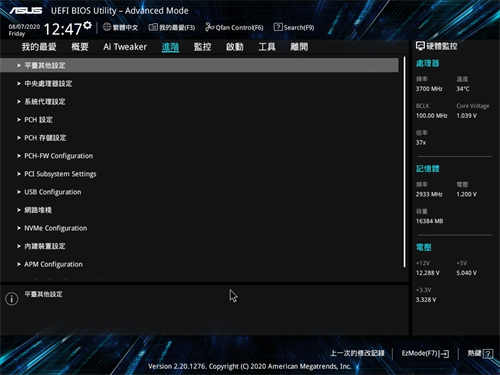The image size is (500, 375).
Task: Click the info icon in the help area
Action: (12, 298)
